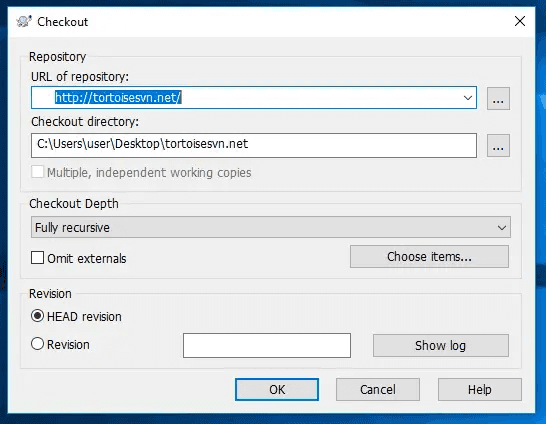Click the Cancel button

(378, 390)
